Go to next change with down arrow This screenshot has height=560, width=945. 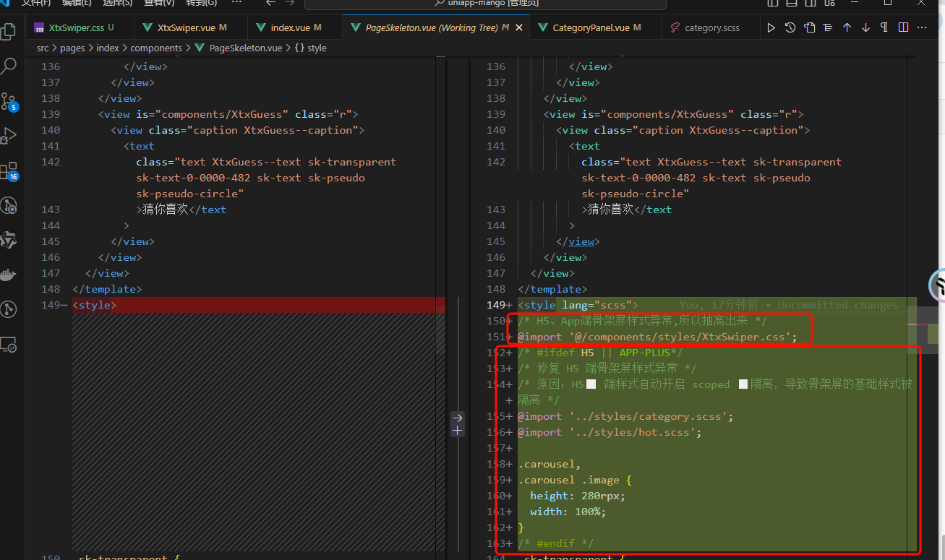(865, 27)
